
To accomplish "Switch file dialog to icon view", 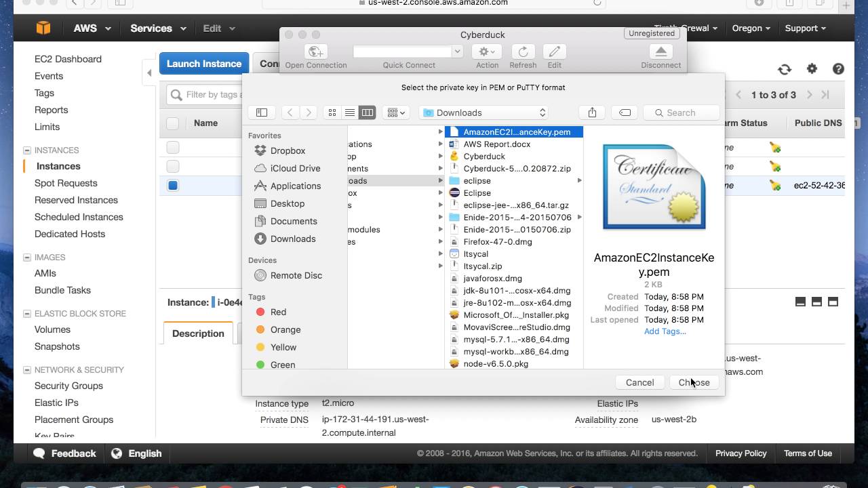I will [x=332, y=113].
